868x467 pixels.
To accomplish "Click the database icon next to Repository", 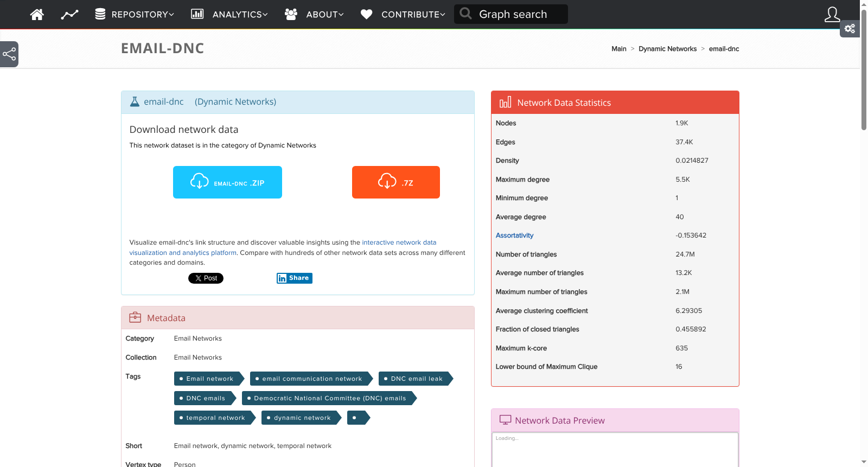I will [x=100, y=14].
